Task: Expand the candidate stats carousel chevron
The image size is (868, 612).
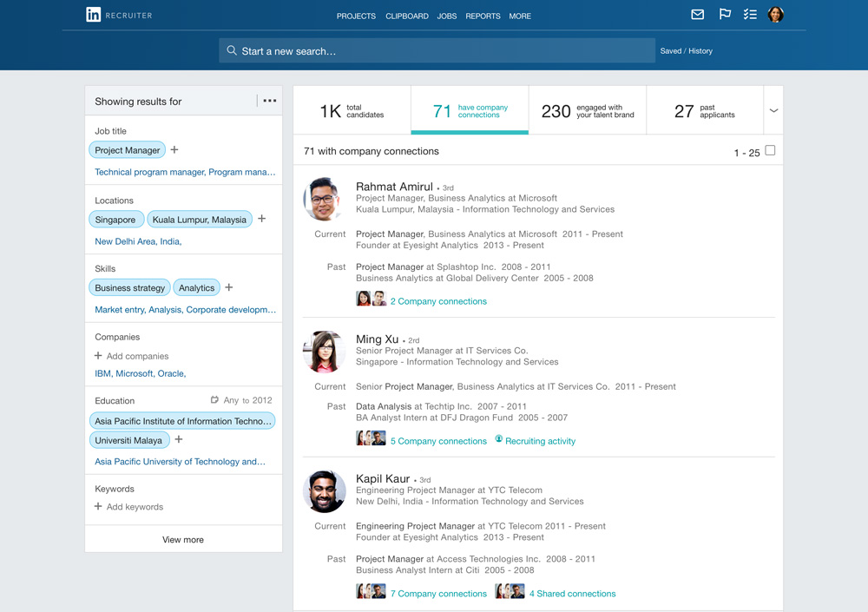Action: click(773, 109)
